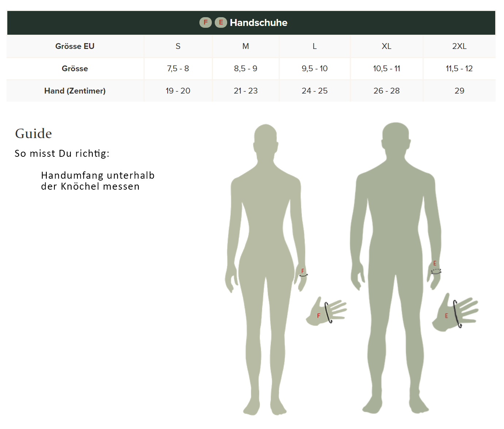Click the E badge in the Handschuhe header
Image resolution: width=504 pixels, height=429 pixels.
coord(221,23)
